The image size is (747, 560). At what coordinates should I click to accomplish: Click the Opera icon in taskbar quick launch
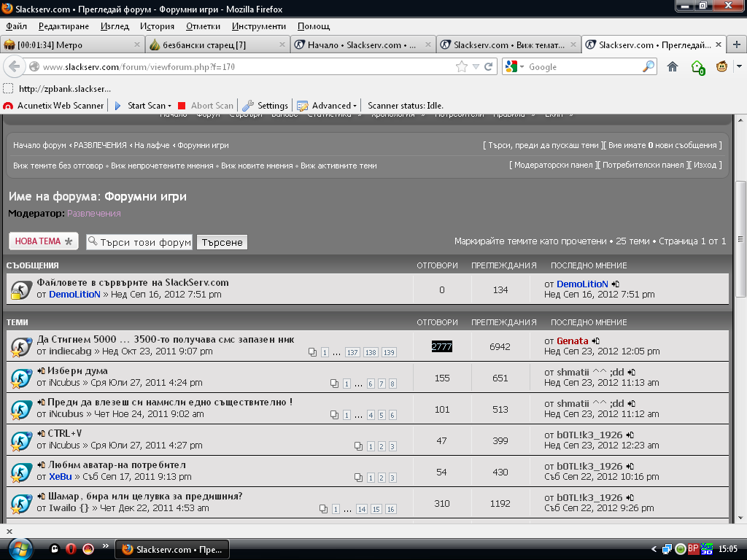click(x=71, y=549)
